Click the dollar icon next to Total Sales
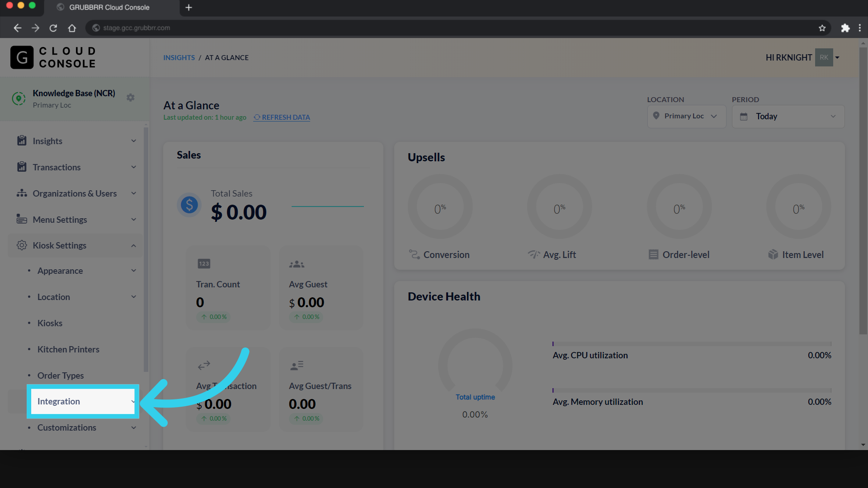The width and height of the screenshot is (868, 488). click(x=189, y=205)
